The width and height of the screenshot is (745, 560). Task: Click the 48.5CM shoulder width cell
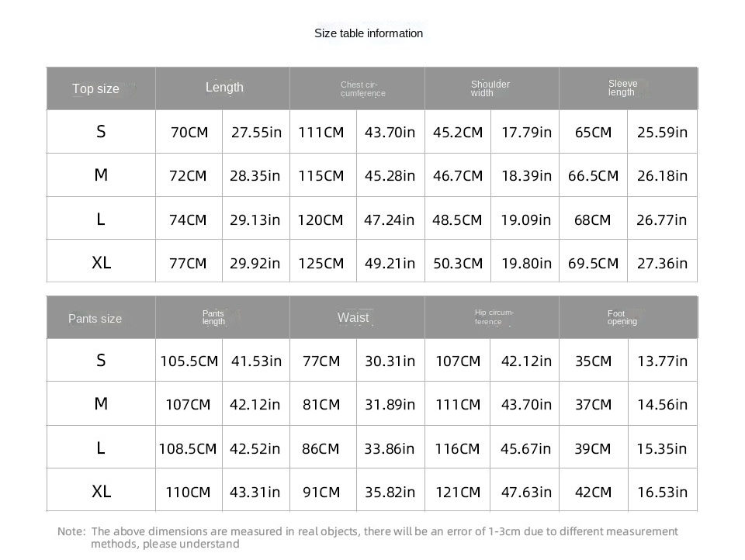click(x=457, y=220)
